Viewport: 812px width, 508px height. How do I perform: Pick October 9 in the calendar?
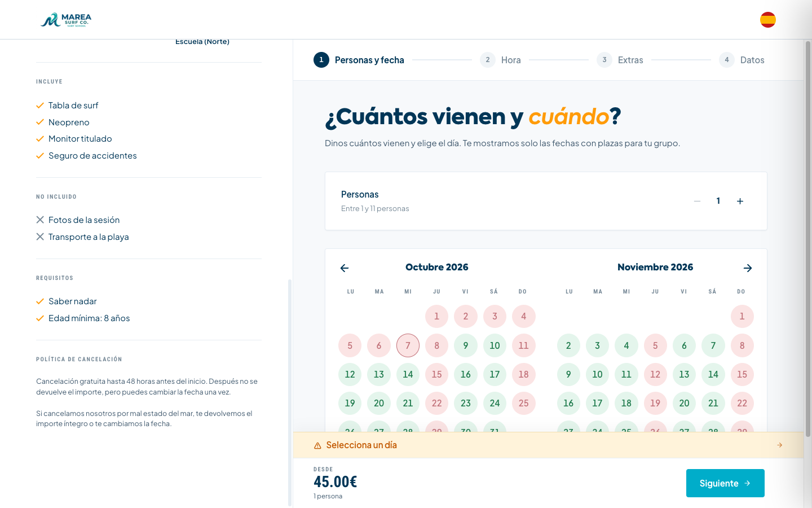[x=466, y=345]
